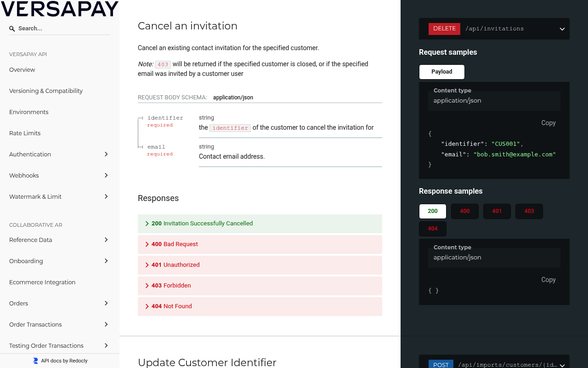Copy the response sample JSON

548,280
